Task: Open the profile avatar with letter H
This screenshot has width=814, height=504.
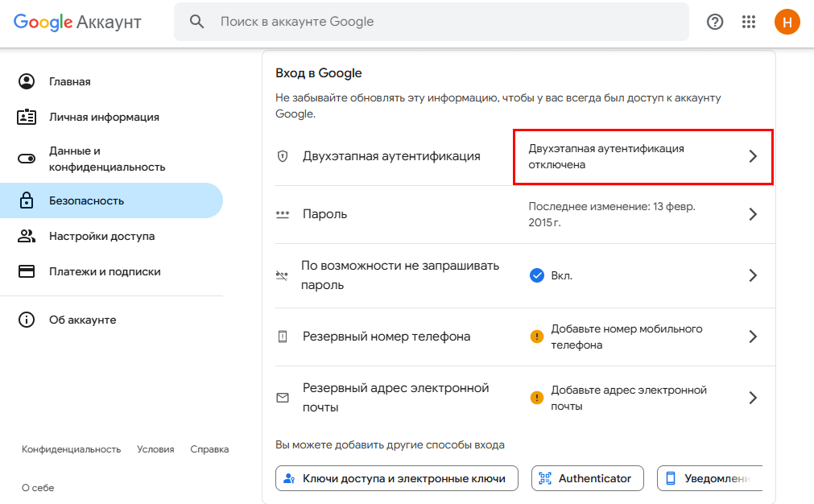Action: coord(787,22)
